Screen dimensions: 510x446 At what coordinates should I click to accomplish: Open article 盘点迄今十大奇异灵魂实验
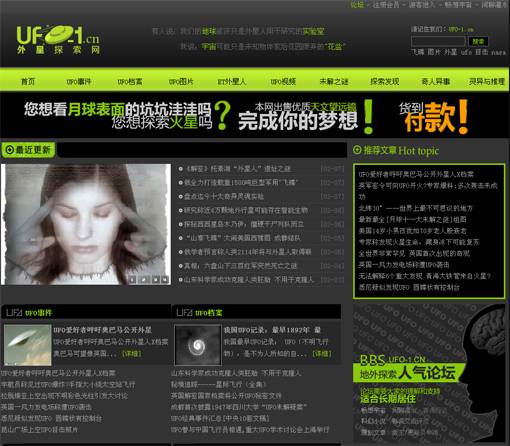click(x=224, y=197)
